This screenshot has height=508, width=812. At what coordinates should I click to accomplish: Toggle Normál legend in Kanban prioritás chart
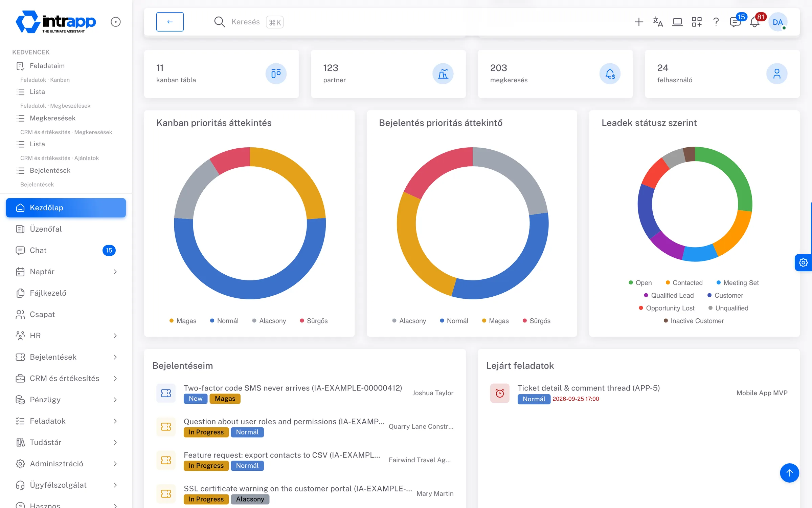(224, 321)
